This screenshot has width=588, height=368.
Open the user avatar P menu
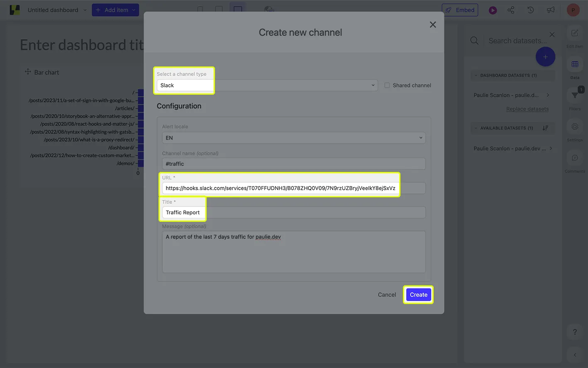click(x=573, y=10)
